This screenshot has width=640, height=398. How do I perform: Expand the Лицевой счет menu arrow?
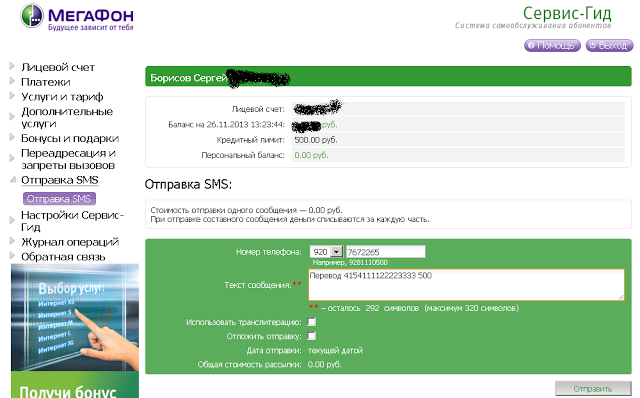(x=12, y=66)
